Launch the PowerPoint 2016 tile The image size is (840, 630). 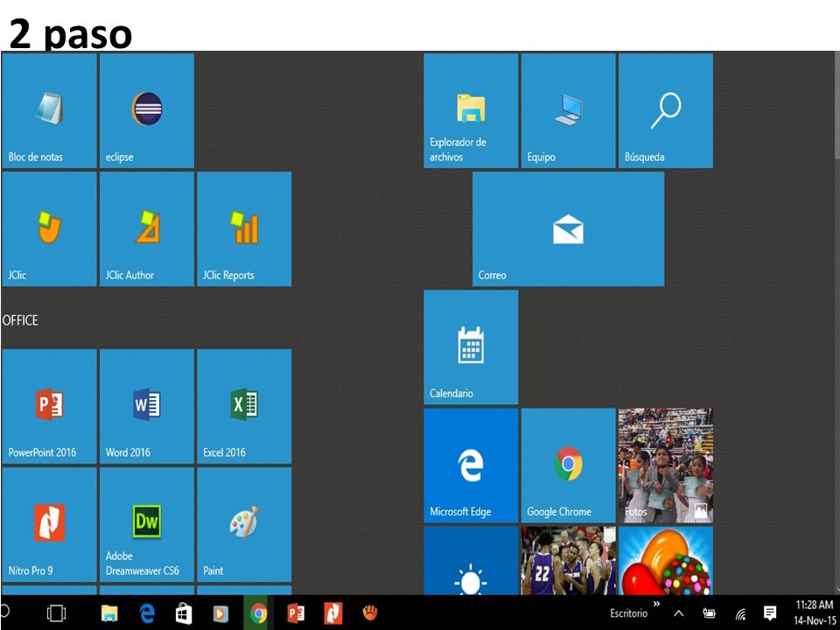pos(49,407)
